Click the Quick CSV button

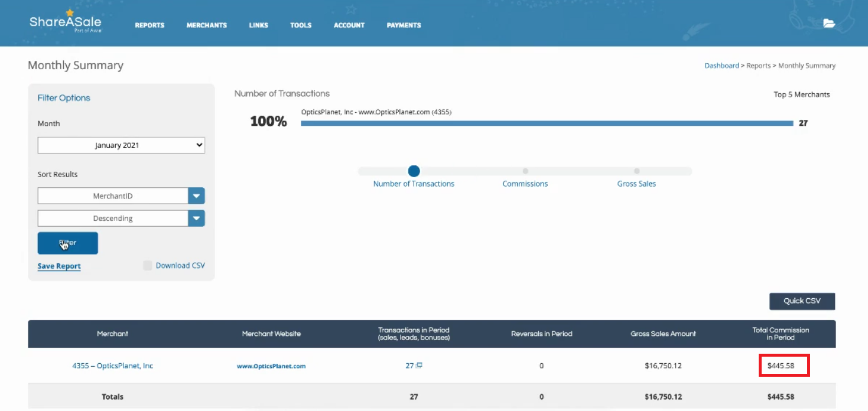[802, 301]
